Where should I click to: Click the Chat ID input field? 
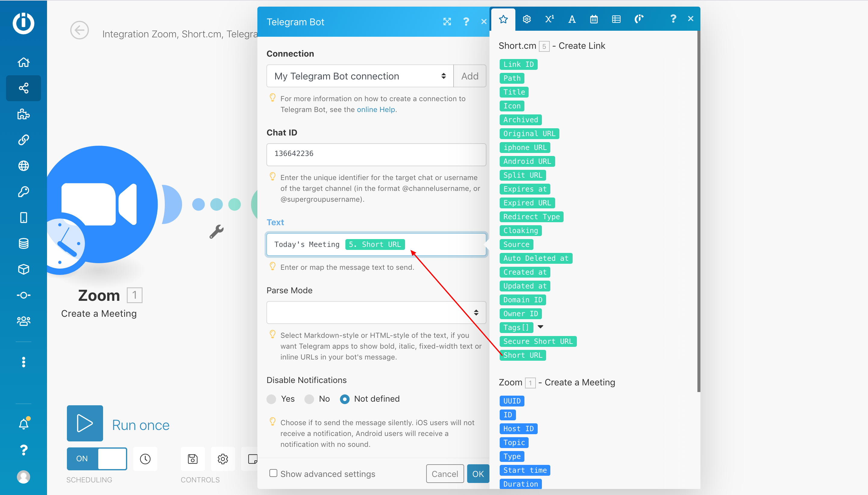tap(376, 154)
